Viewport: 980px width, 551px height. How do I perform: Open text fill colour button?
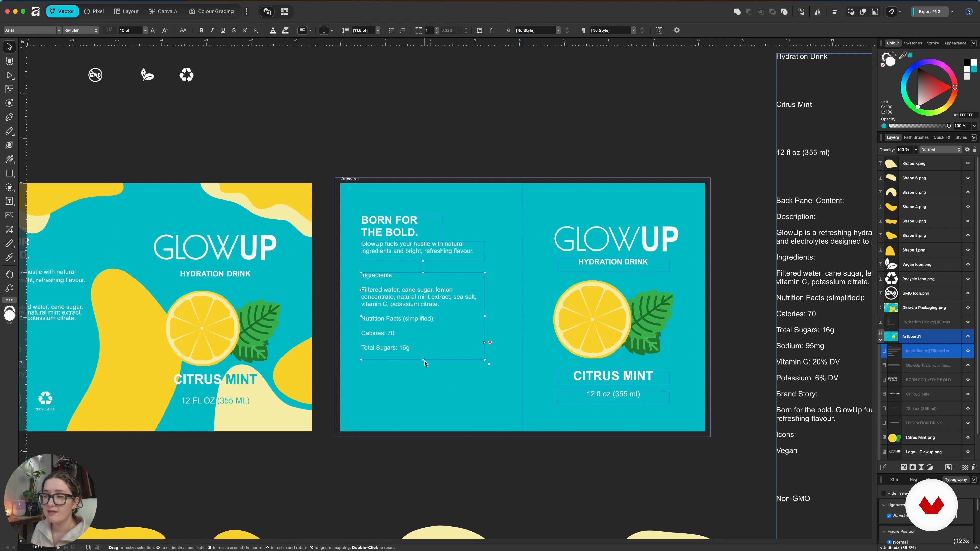coord(273,30)
